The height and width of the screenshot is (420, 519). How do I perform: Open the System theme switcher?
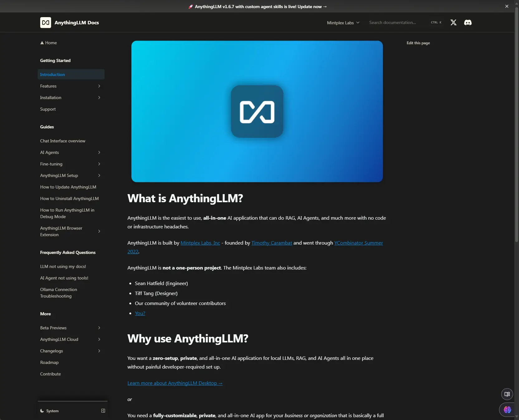(50, 411)
